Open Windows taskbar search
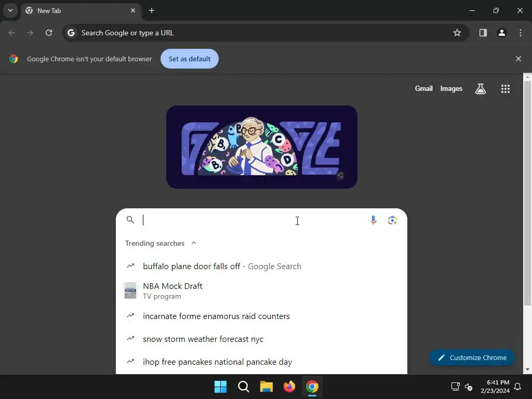The image size is (532, 399). pyautogui.click(x=243, y=387)
